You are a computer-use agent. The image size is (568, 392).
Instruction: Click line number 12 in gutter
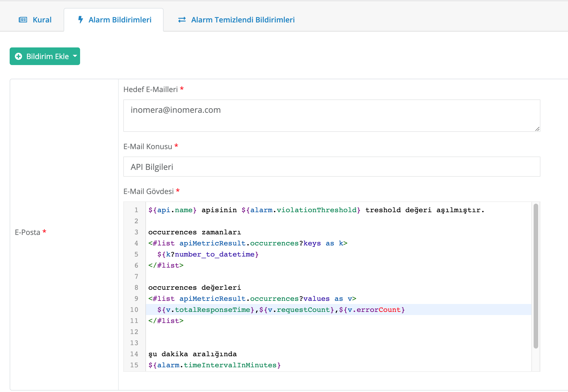coord(134,332)
